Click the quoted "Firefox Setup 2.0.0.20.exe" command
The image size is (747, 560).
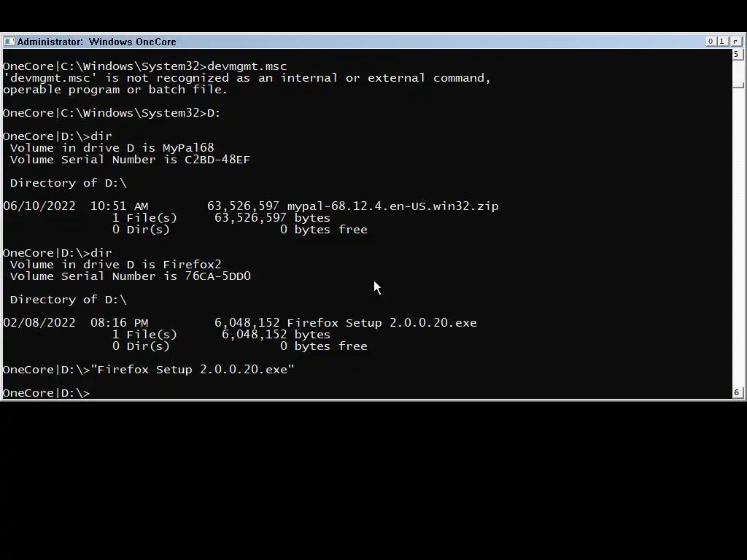(193, 370)
